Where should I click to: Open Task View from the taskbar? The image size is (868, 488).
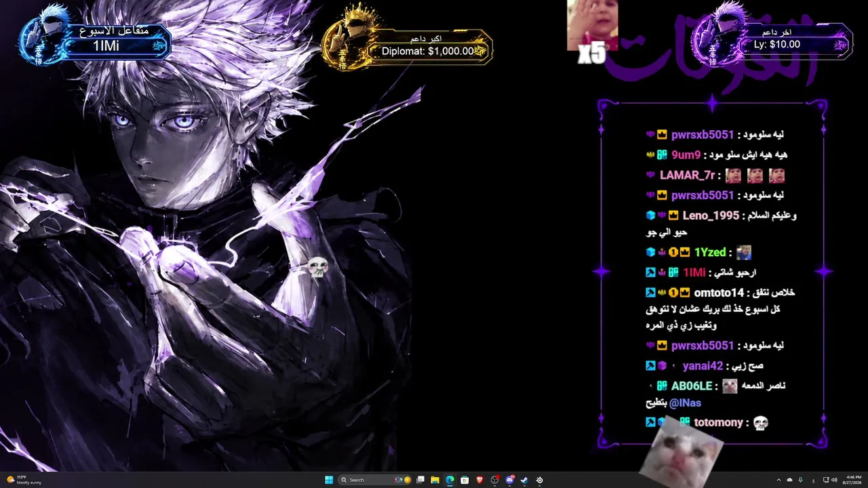click(x=420, y=480)
